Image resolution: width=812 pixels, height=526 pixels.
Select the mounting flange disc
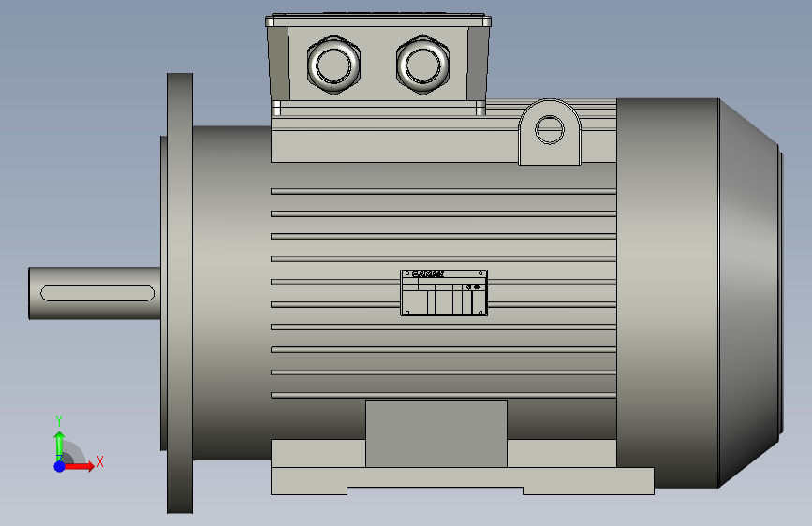pos(180,293)
